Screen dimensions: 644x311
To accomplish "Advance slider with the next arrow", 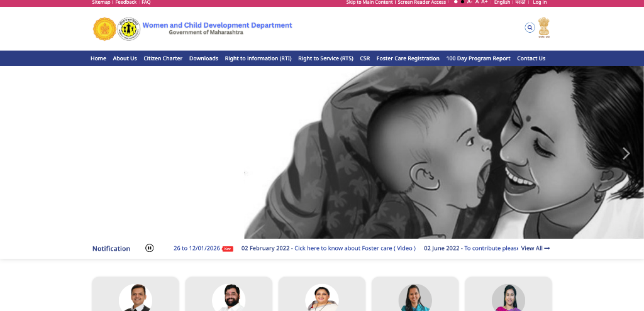I will point(626,153).
